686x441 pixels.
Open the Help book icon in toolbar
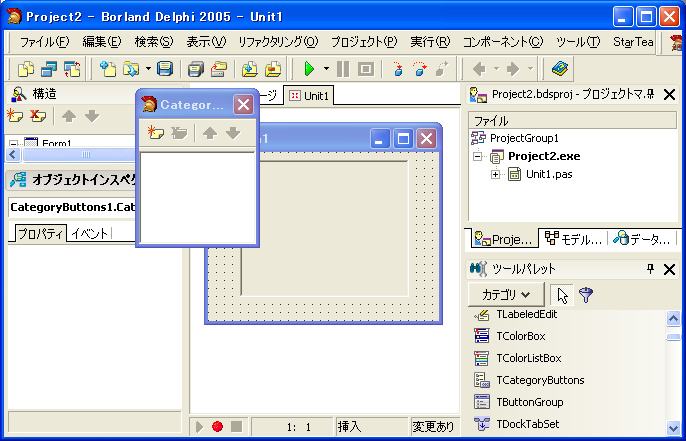coord(560,69)
